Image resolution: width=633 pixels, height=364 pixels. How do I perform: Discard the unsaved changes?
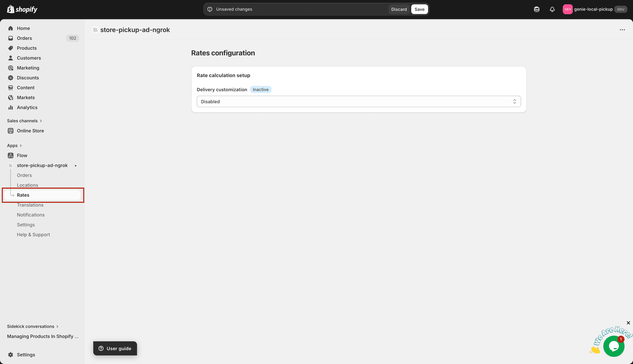399,9
